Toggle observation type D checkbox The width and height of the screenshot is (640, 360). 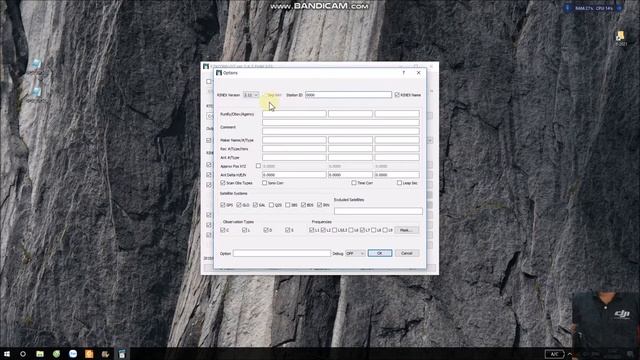(266, 230)
